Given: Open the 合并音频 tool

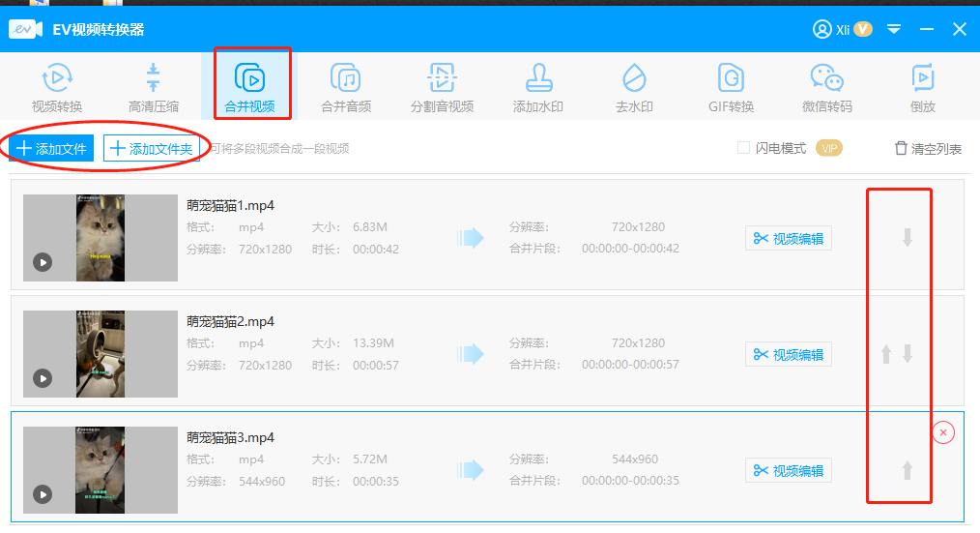Looking at the screenshot, I should tap(346, 88).
